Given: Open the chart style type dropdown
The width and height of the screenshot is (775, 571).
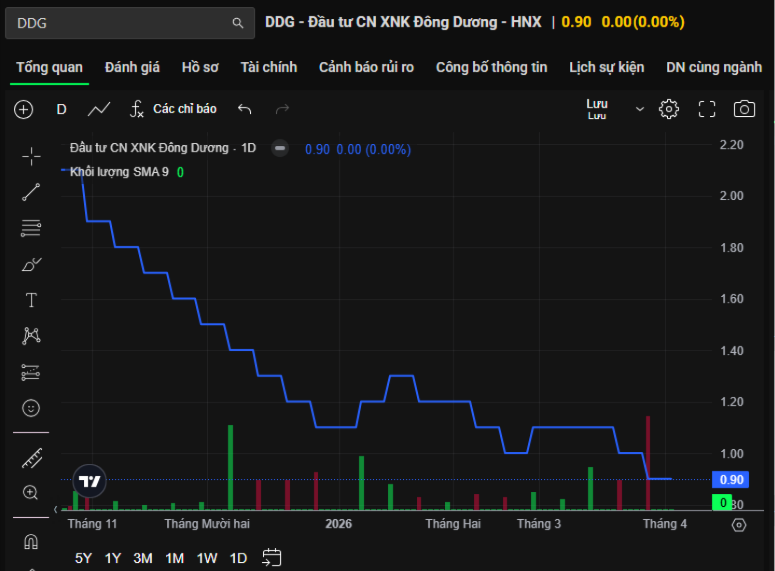Looking at the screenshot, I should [99, 109].
